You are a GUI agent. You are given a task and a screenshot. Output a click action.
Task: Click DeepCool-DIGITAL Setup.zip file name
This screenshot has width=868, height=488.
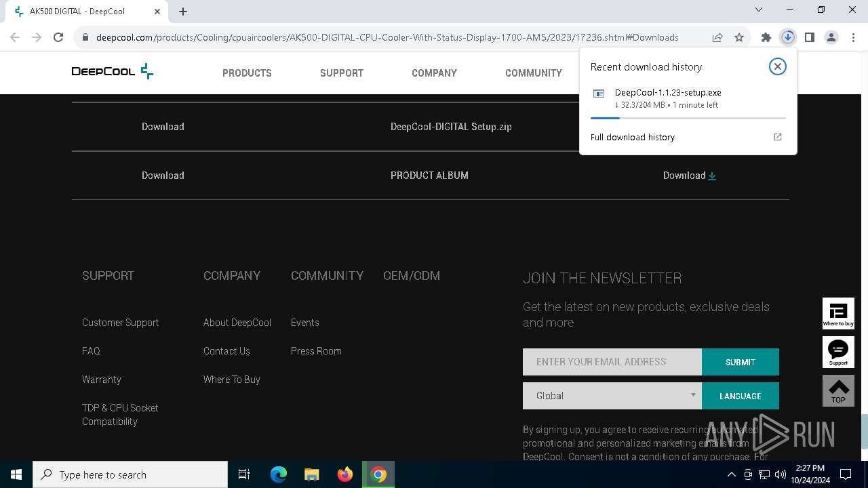pos(451,127)
